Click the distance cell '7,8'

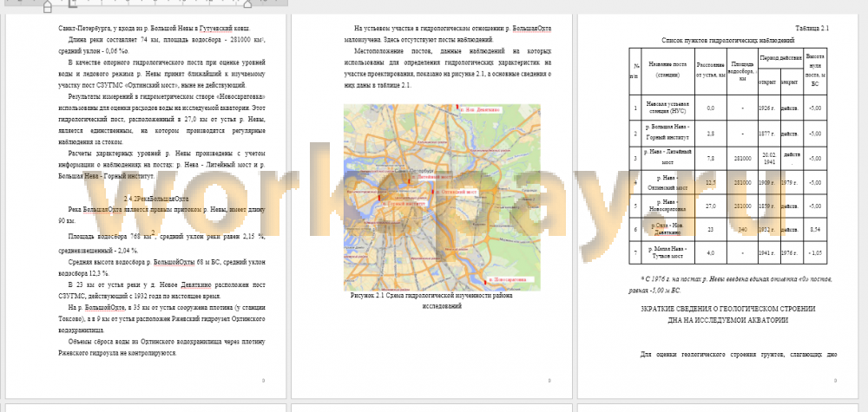pyautogui.click(x=711, y=158)
